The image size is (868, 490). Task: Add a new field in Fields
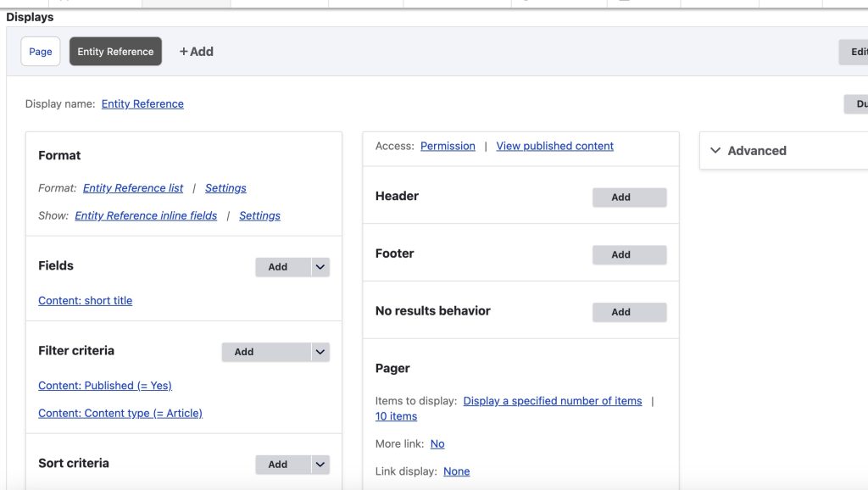click(x=278, y=267)
